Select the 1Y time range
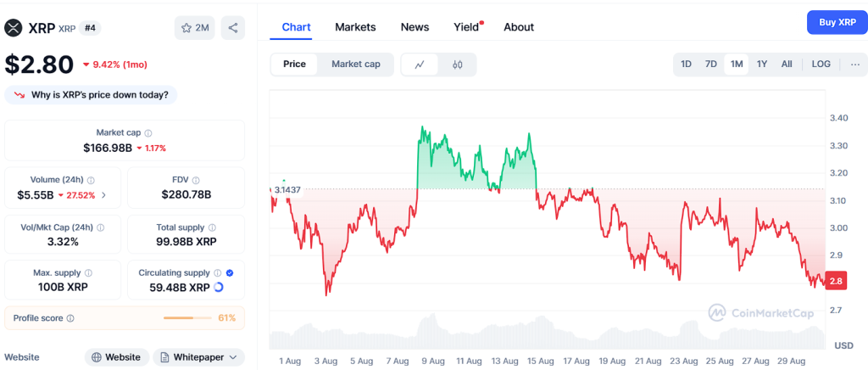868x370 pixels. [762, 64]
